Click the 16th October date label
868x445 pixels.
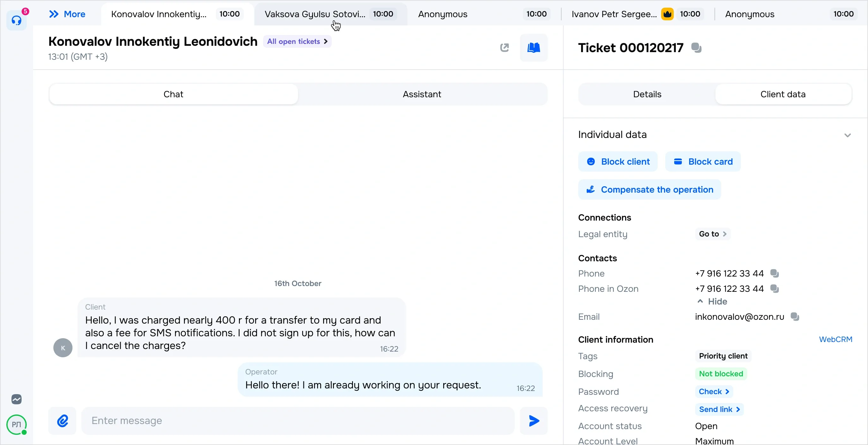point(297,284)
